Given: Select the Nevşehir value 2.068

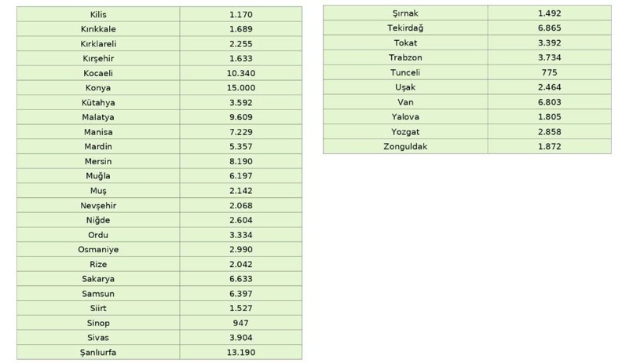Looking at the screenshot, I should (240, 206).
